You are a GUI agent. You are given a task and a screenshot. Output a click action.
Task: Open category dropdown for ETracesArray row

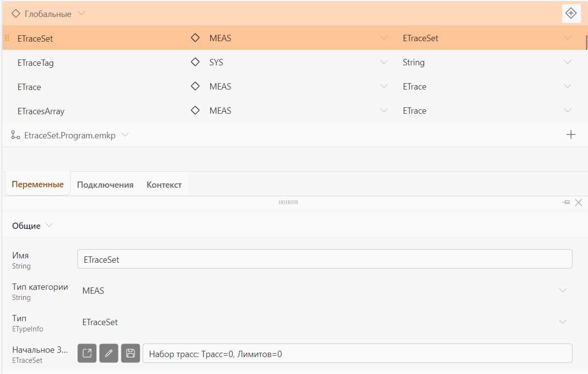click(384, 110)
